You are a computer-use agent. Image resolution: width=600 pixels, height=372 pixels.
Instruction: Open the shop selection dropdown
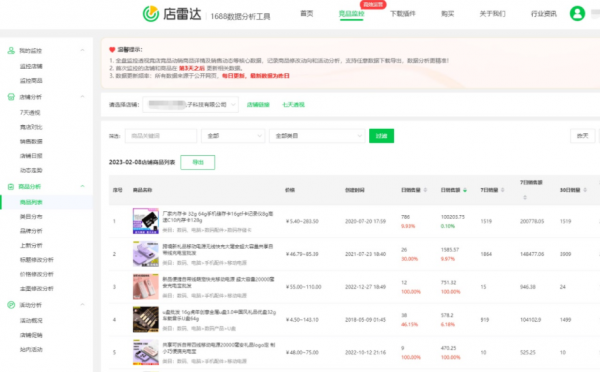[191, 104]
